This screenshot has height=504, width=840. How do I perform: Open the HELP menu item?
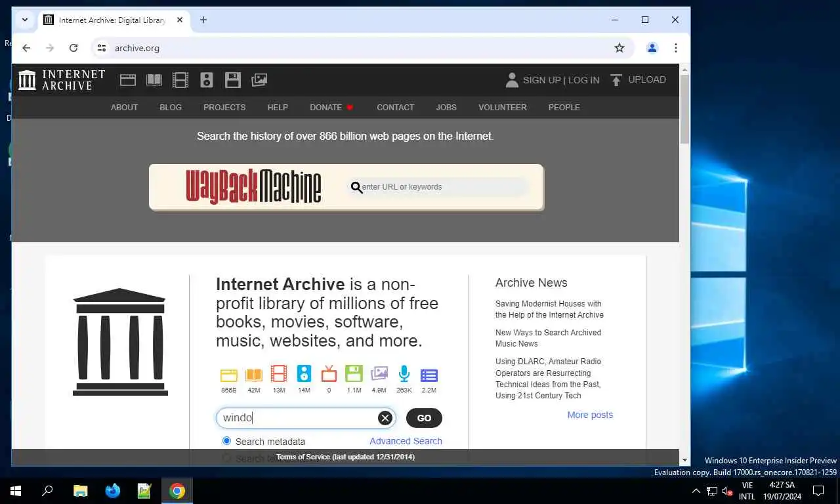click(x=278, y=107)
